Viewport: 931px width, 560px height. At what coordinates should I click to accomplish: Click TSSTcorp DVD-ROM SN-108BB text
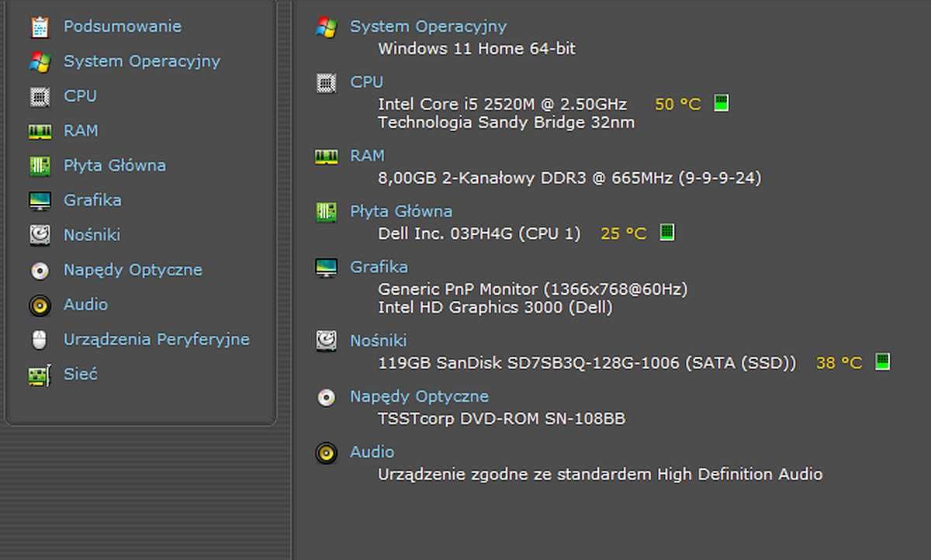coord(501,419)
